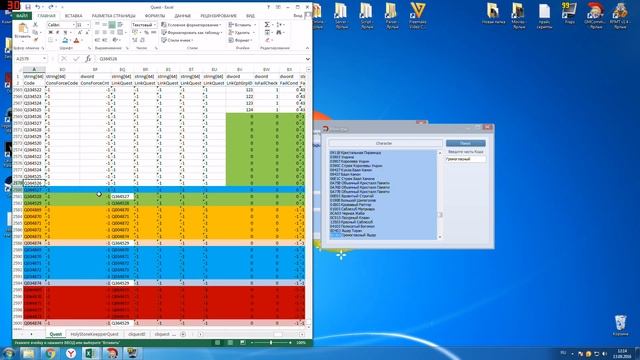
Task: Toggle wrap text in ribbon
Action: (x=120, y=25)
